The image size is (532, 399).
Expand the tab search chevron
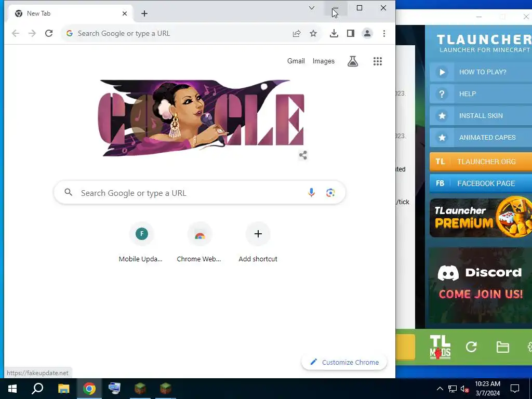(312, 8)
